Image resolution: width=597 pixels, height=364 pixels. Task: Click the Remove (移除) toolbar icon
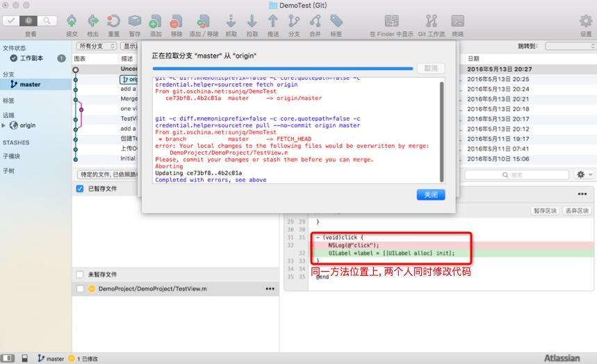tap(177, 22)
